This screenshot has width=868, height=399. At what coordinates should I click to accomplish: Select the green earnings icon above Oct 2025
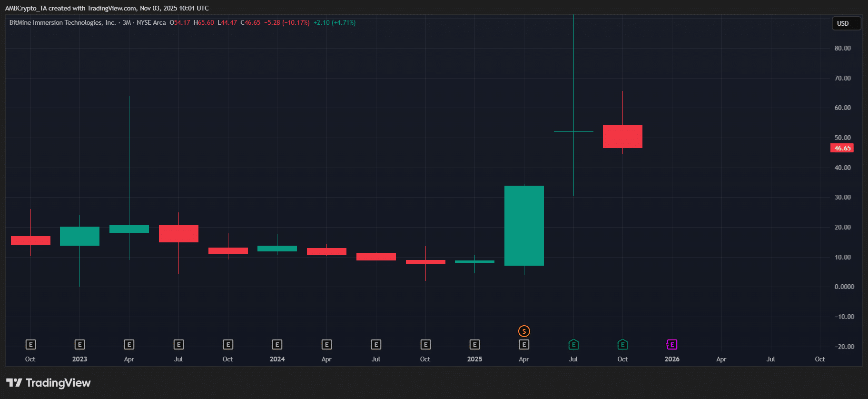tap(622, 344)
